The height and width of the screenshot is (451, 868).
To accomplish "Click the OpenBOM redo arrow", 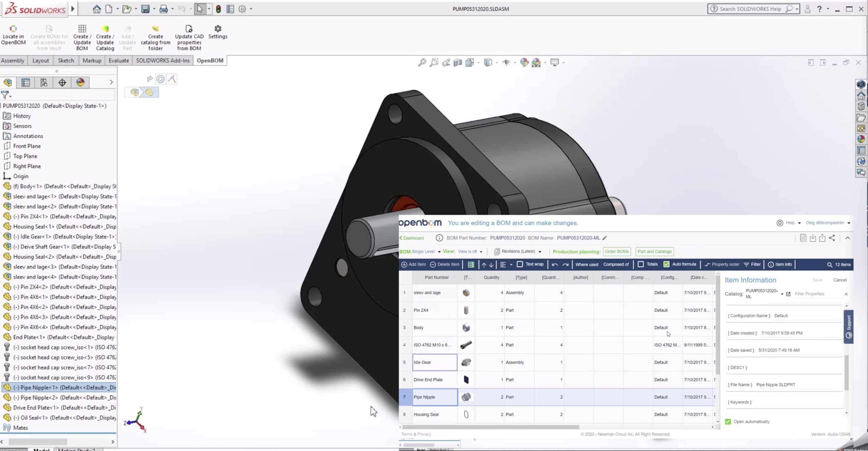I will pos(565,264).
